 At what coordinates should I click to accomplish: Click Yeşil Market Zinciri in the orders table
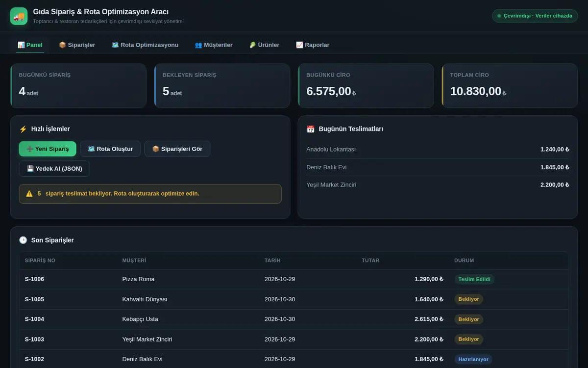coord(147,340)
